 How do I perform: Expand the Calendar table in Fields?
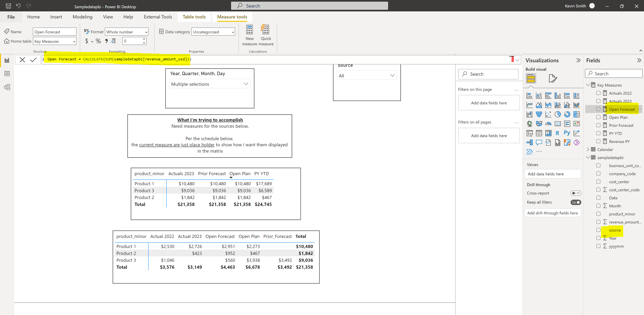click(588, 149)
